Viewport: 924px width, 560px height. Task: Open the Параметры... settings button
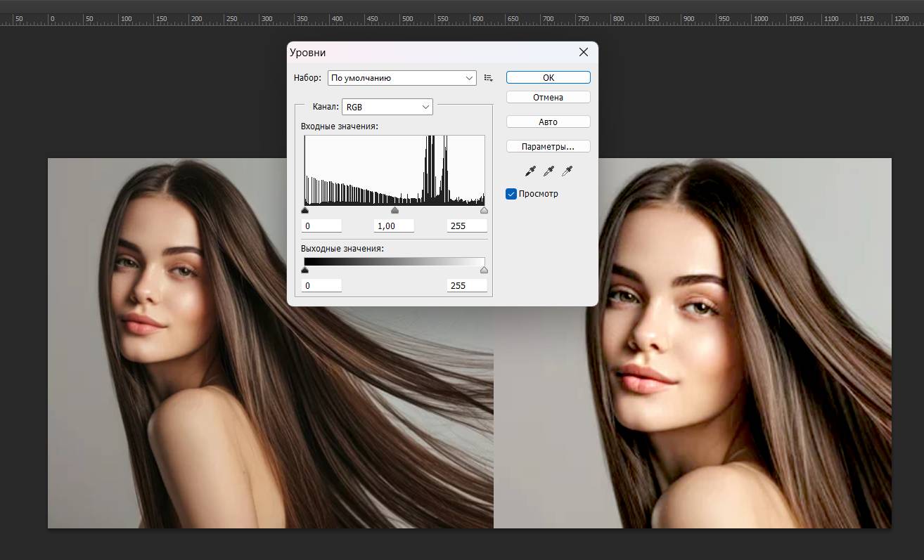(x=548, y=147)
